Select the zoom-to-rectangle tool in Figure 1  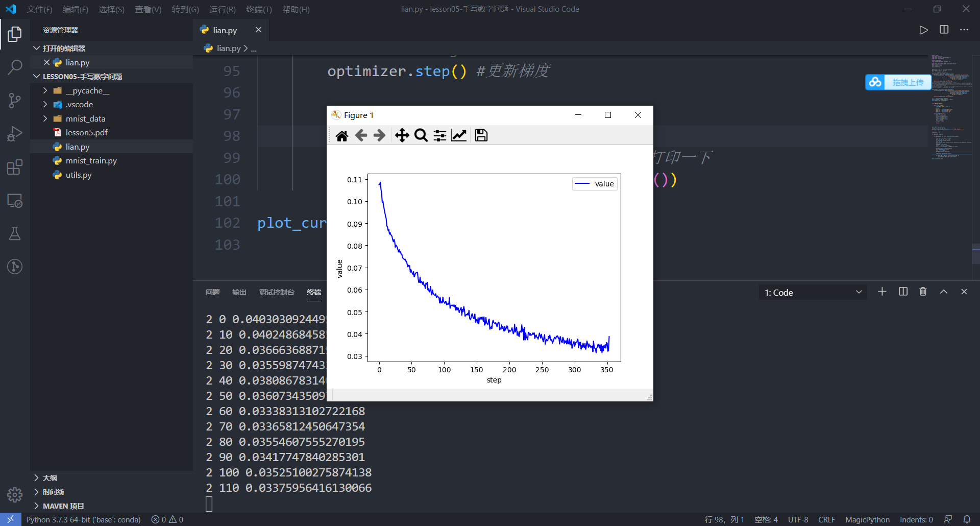coord(421,135)
